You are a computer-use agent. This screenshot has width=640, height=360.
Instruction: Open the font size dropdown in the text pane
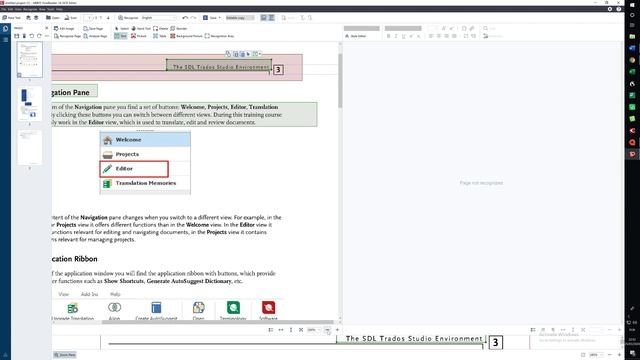[x=432, y=29]
